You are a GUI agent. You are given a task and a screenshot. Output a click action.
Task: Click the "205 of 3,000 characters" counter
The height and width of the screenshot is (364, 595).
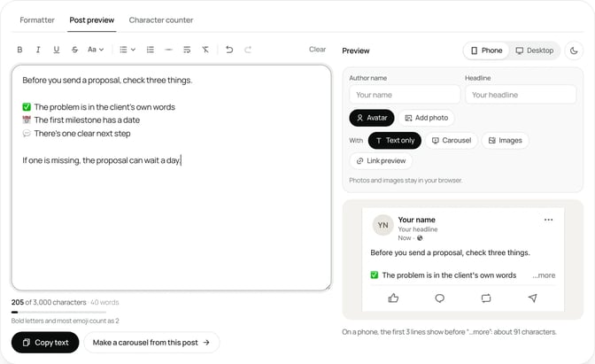click(49, 303)
